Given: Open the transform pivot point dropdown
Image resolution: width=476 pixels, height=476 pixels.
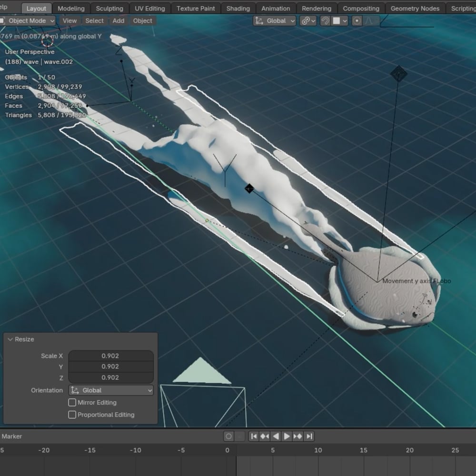Looking at the screenshot, I should pos(308,21).
